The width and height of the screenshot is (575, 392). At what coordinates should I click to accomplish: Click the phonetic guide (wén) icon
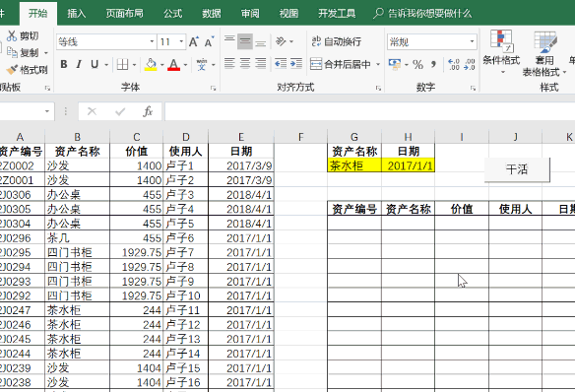(202, 65)
